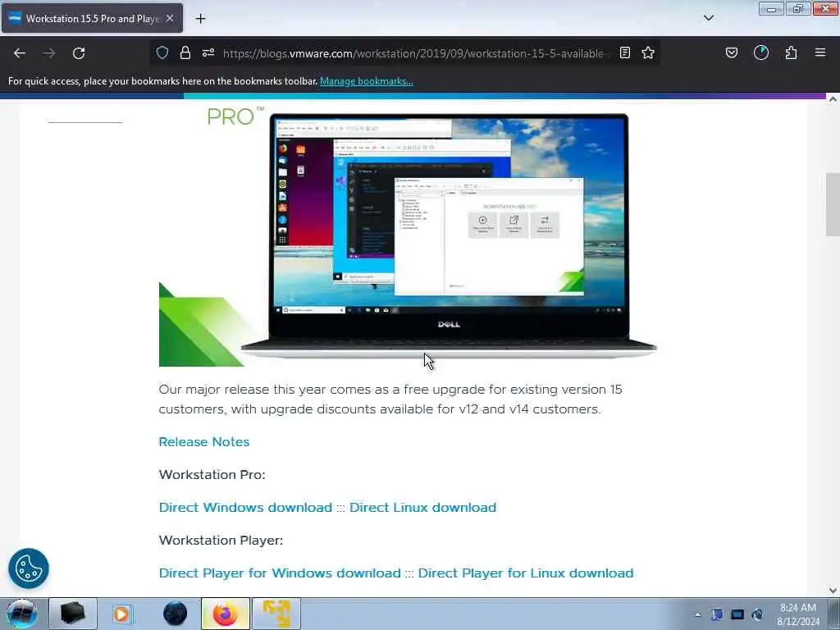Open the Windows Start menu

(21, 614)
